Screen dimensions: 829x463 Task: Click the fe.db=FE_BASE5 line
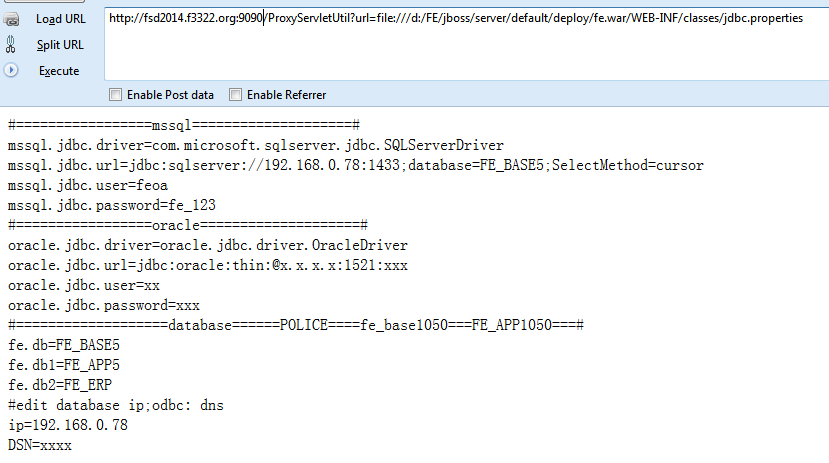pyautogui.click(x=64, y=345)
